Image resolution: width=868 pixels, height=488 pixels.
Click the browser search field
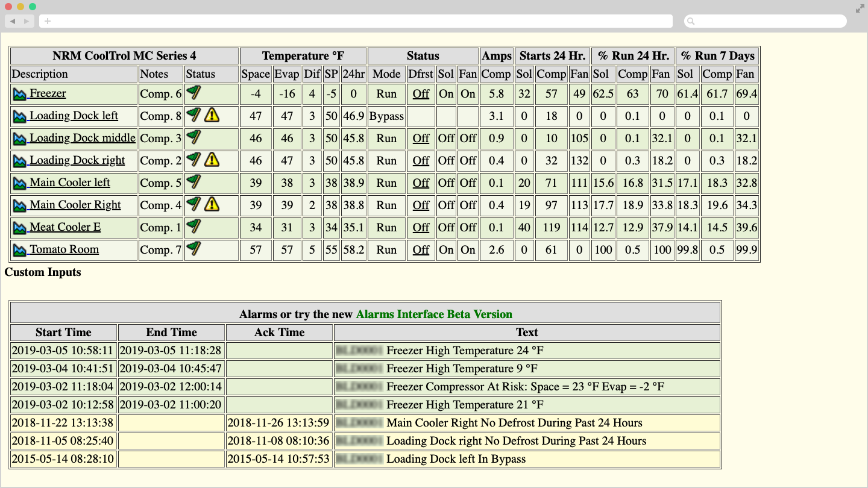(x=766, y=21)
